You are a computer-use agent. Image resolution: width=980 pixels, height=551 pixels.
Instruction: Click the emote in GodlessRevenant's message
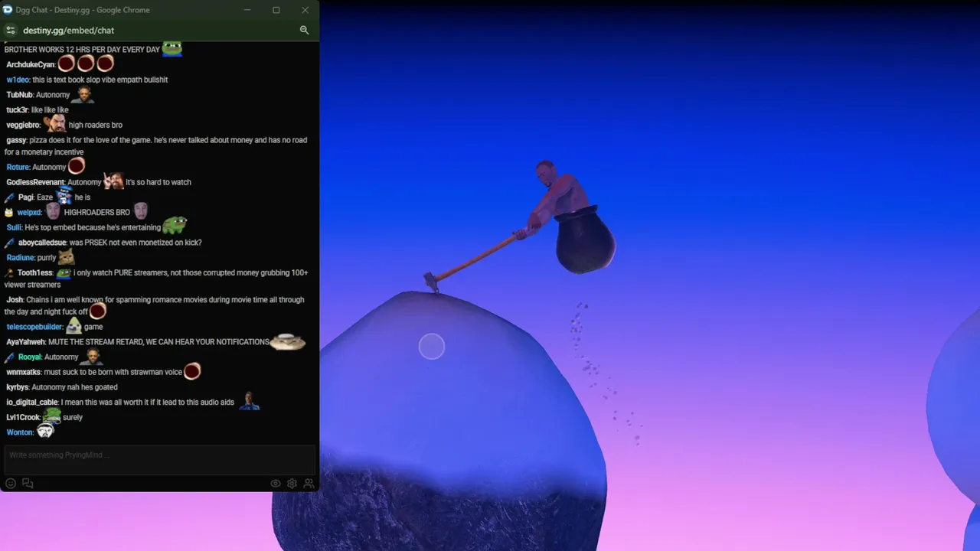tap(113, 181)
